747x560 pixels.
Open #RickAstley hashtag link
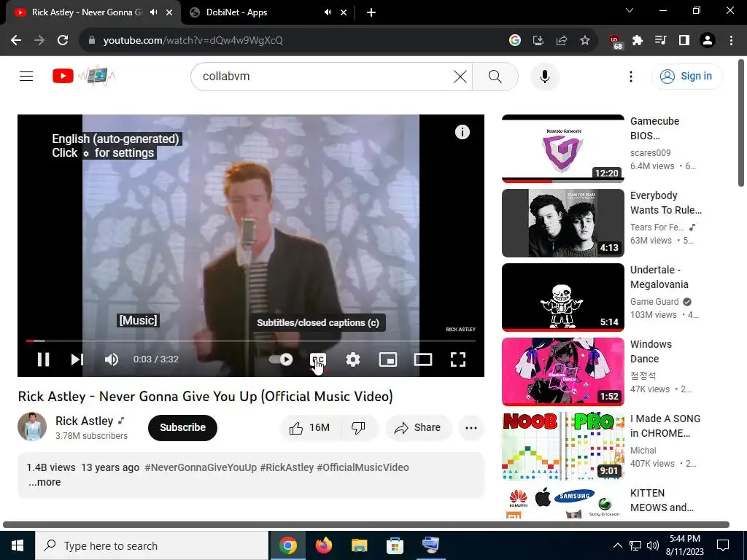[x=287, y=467]
